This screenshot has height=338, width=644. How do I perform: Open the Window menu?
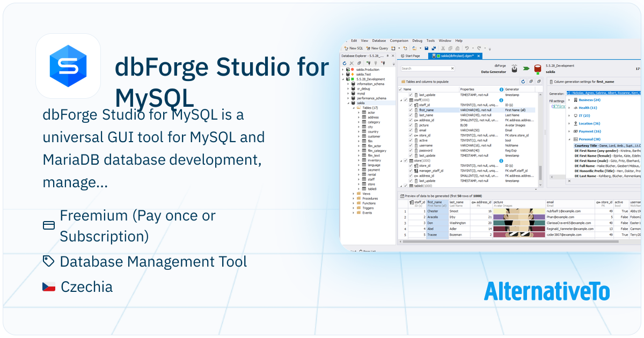point(445,41)
